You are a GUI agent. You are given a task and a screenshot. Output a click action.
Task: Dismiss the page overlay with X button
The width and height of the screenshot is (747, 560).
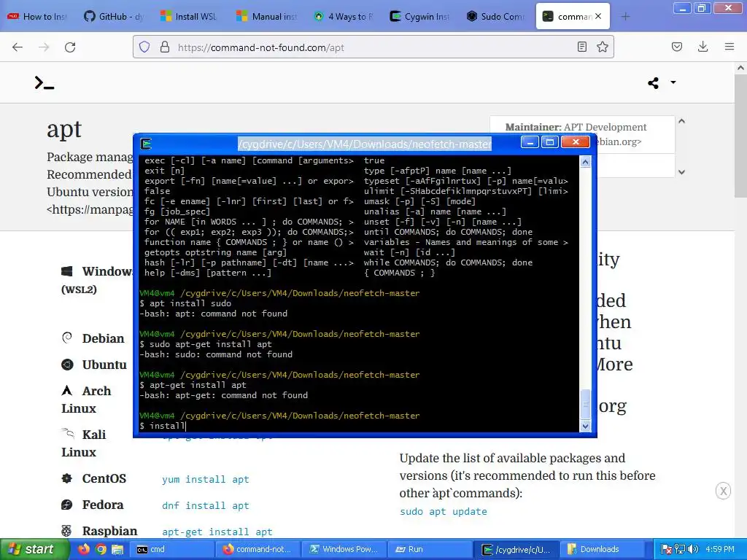(723, 491)
